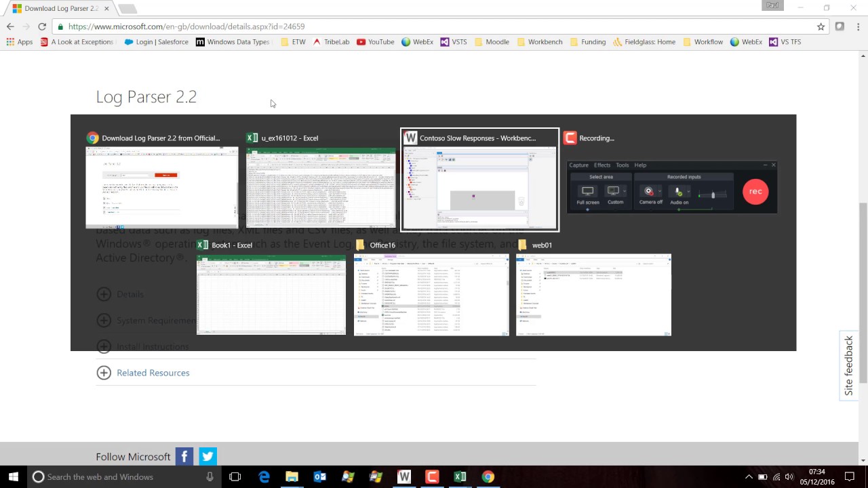Open Excel from the taskbar
868x488 pixels.
click(x=460, y=476)
